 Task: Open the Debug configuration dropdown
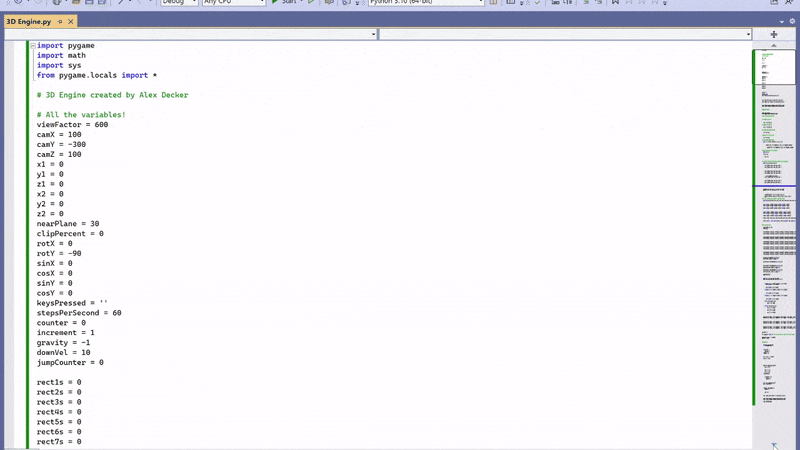click(x=180, y=3)
